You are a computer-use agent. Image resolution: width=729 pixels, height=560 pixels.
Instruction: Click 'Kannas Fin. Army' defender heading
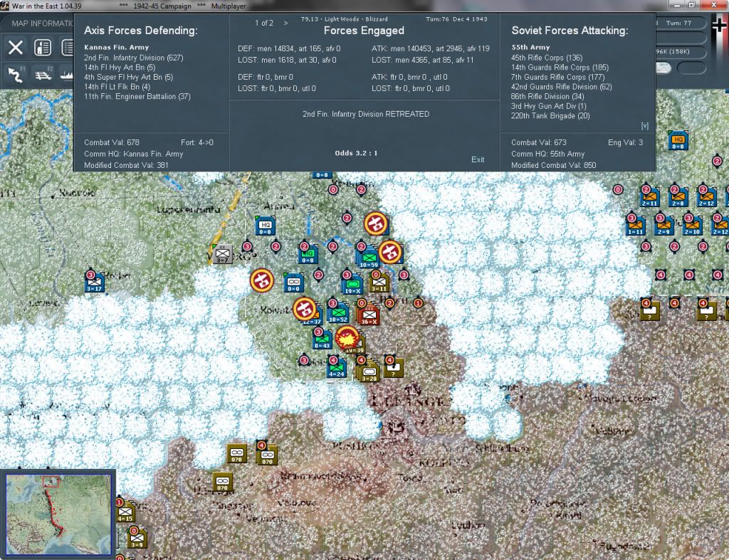(x=116, y=48)
